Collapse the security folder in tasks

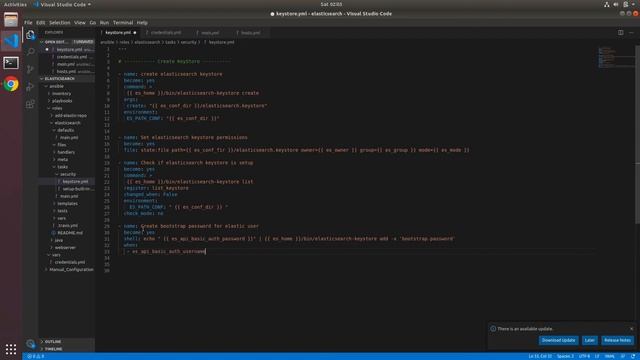pyautogui.click(x=67, y=174)
